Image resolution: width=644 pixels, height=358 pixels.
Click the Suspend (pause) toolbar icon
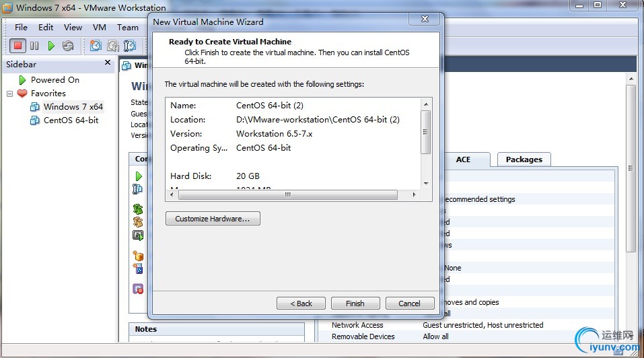pos(34,46)
